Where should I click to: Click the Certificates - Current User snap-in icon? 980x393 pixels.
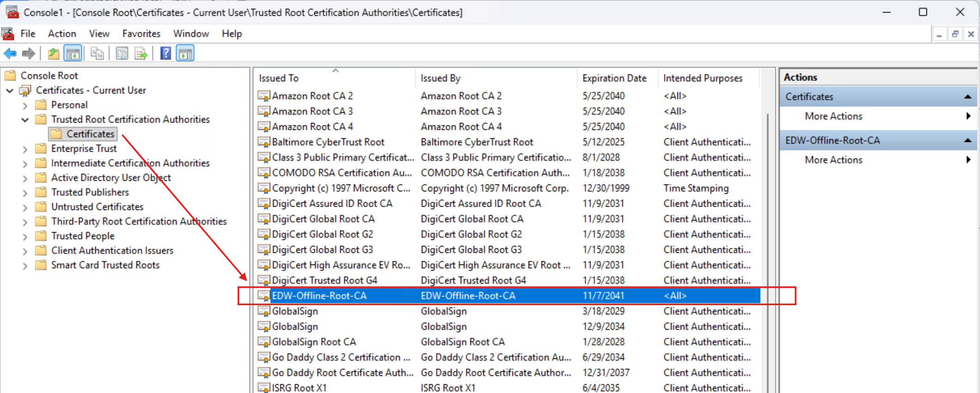tap(25, 90)
